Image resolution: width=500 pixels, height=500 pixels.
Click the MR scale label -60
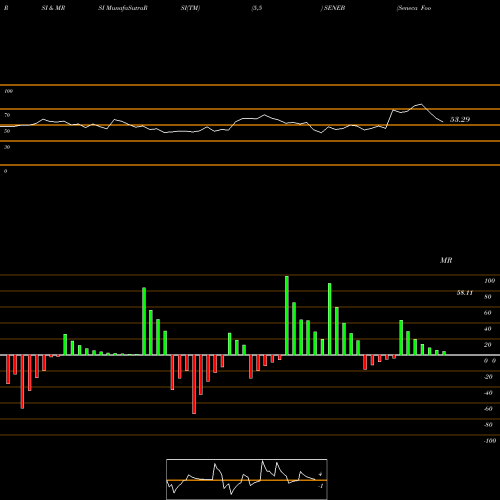click(x=488, y=409)
